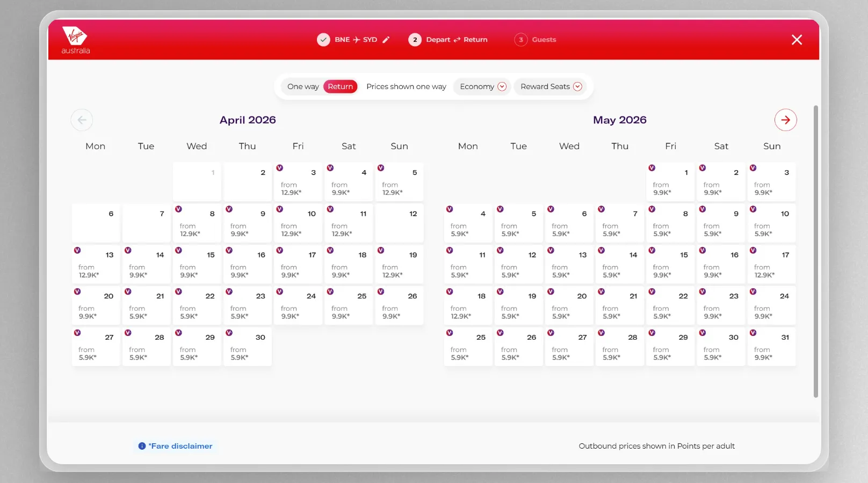Close the date selection dialog
This screenshot has height=483, width=868.
(797, 40)
